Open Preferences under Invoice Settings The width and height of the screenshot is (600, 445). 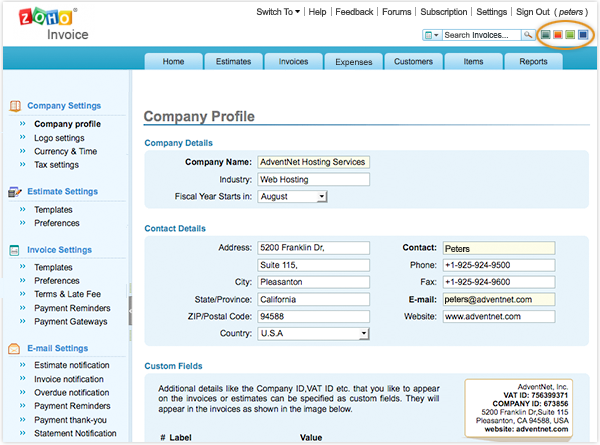(x=57, y=280)
